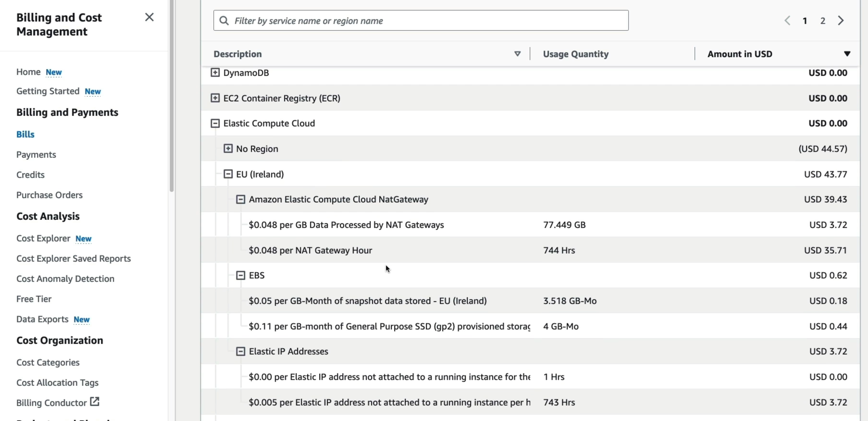Sort by Amount in USD arrow

tap(847, 54)
